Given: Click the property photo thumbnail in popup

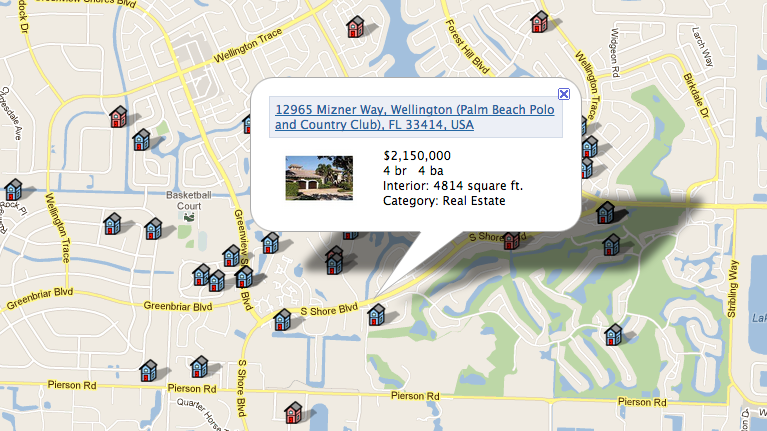Looking at the screenshot, I should [319, 178].
